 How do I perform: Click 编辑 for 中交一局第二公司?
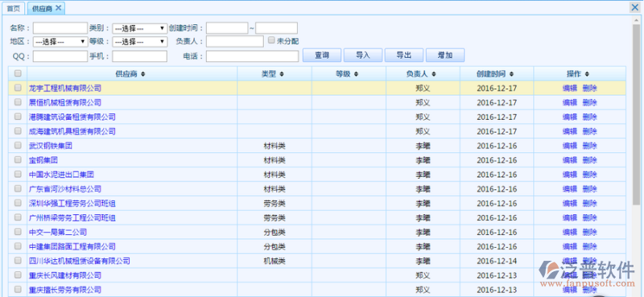pos(570,232)
